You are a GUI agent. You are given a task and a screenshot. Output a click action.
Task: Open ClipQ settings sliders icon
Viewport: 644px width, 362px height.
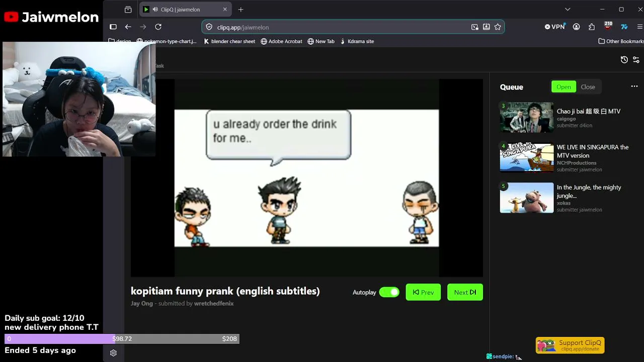point(636,60)
